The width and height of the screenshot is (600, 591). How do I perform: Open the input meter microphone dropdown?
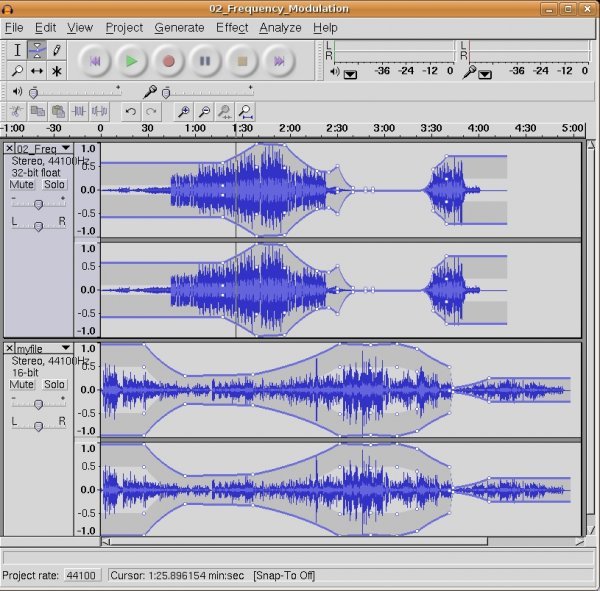(x=485, y=74)
